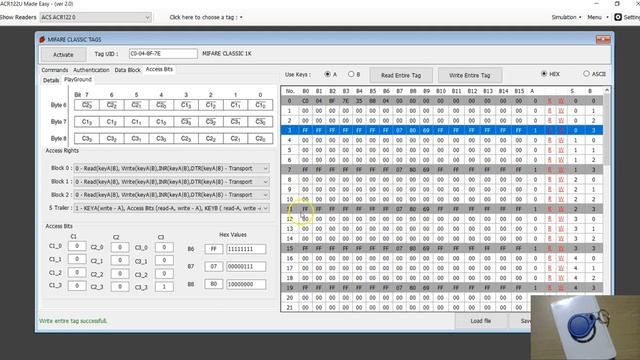Click the W link in block row 8
This screenshot has width=640, height=360.
561,180
